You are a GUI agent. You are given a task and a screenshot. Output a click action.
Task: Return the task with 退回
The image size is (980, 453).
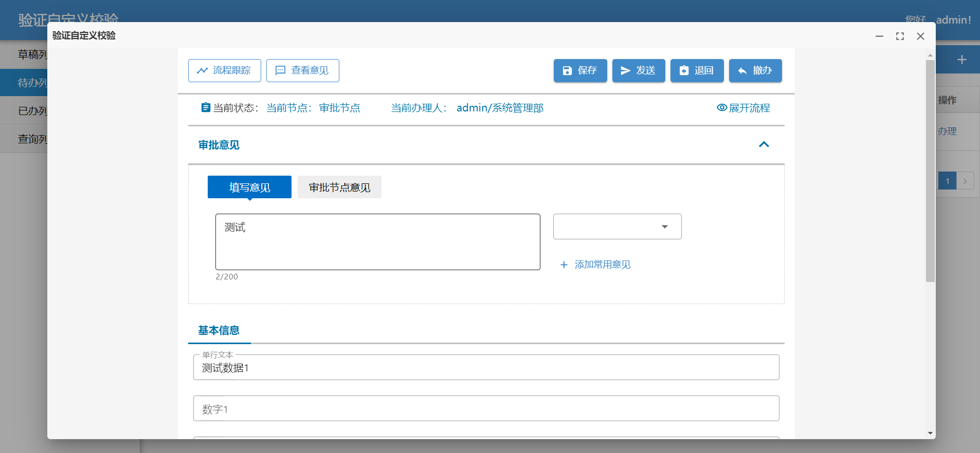697,70
